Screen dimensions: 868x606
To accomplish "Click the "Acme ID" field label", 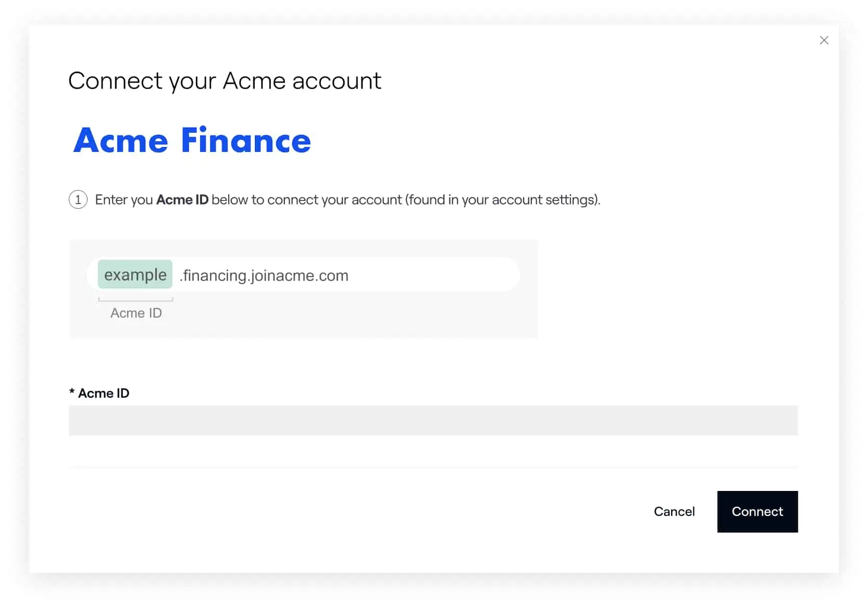I will click(x=104, y=393).
